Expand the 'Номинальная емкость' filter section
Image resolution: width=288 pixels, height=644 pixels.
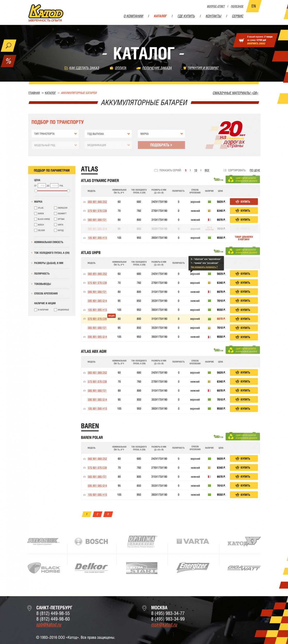click(x=48, y=242)
